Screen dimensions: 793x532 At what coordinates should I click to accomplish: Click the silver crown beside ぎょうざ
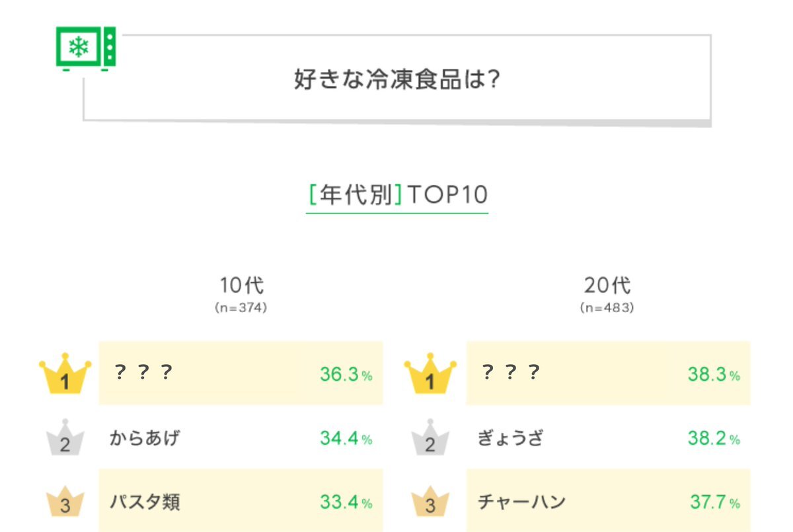[430, 438]
